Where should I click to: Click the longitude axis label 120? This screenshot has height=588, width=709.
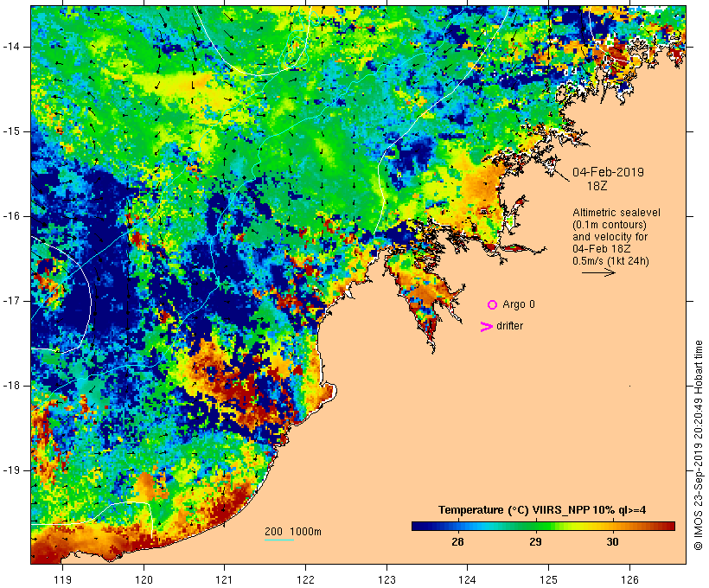tap(144, 579)
